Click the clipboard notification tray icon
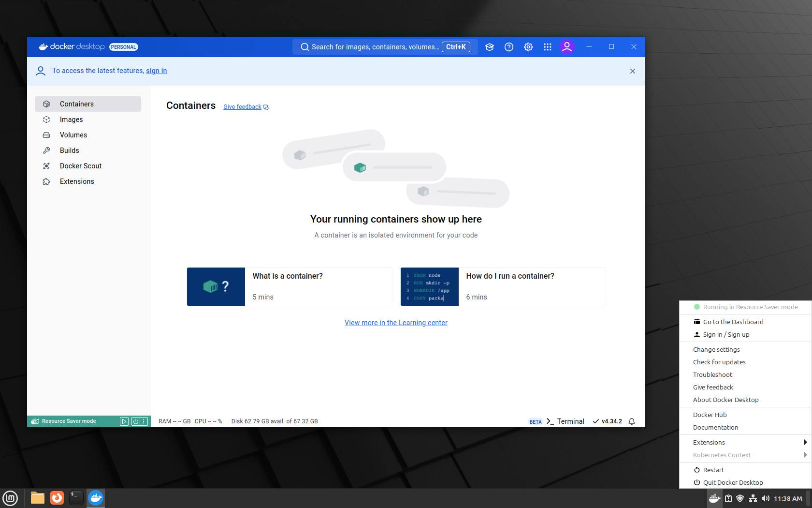The width and height of the screenshot is (812, 508). coord(728,498)
